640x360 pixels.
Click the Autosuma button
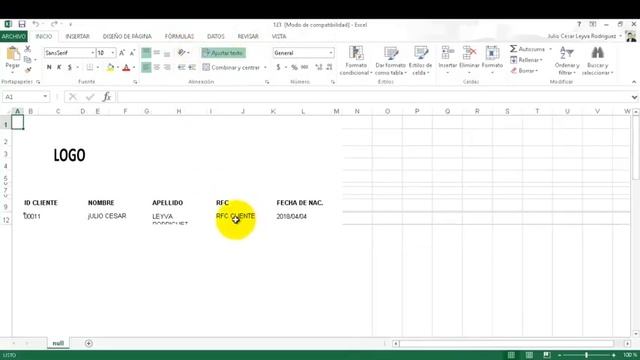coord(527,49)
